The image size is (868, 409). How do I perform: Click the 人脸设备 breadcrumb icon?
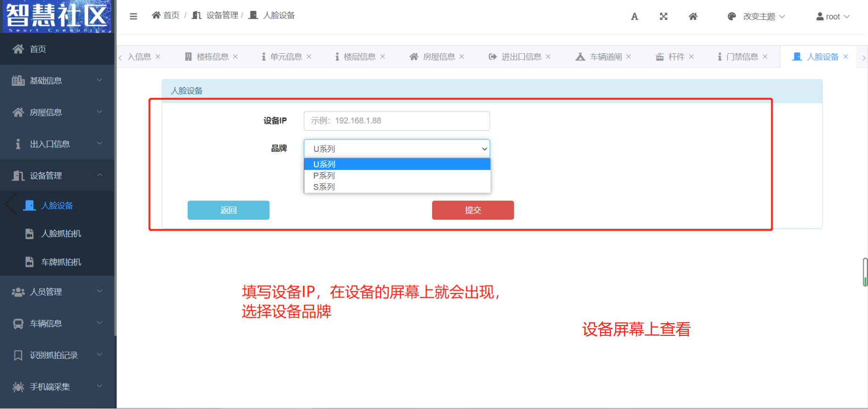coord(253,15)
